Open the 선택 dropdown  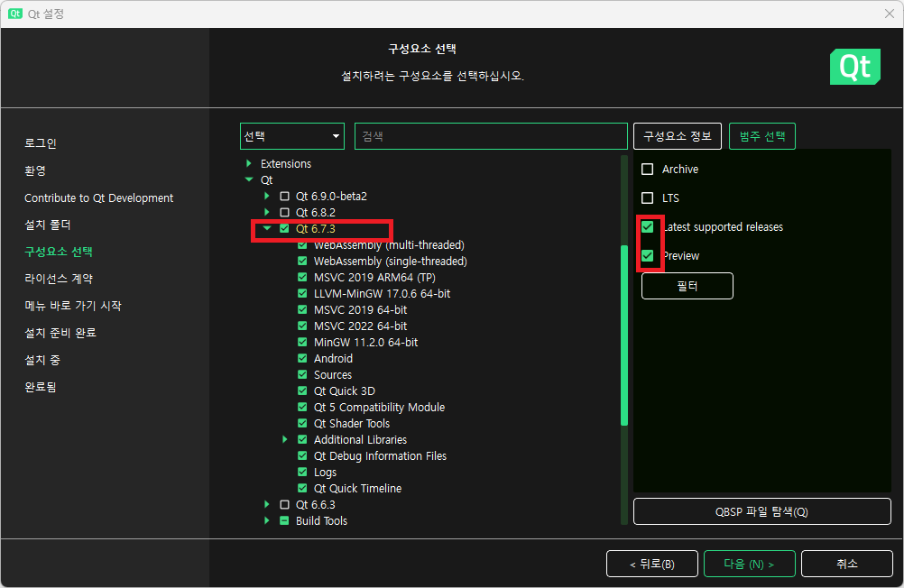point(292,136)
